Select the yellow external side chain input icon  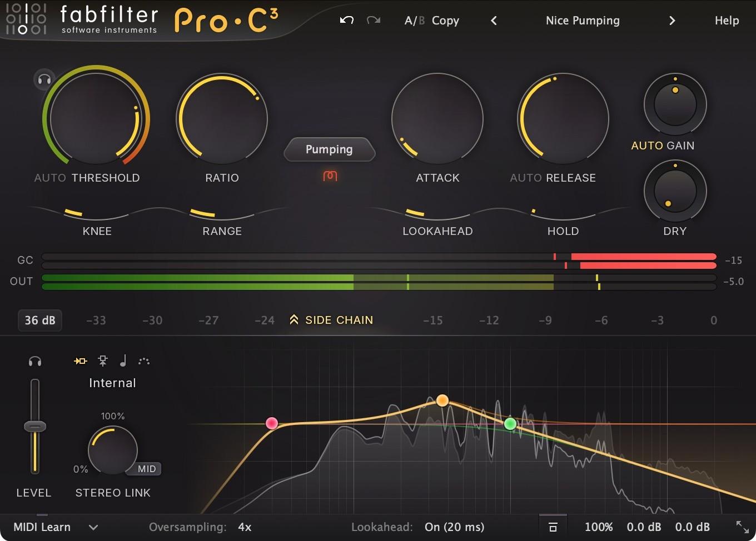coord(79,360)
